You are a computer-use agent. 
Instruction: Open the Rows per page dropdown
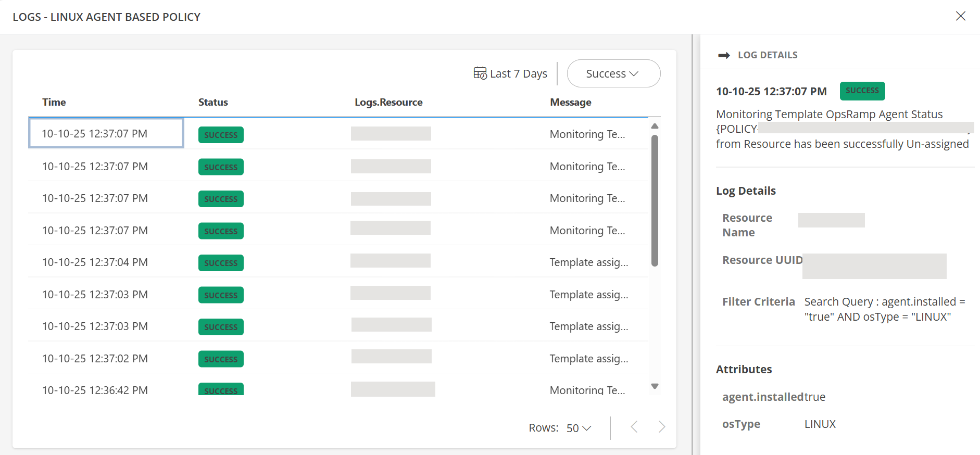pos(579,428)
